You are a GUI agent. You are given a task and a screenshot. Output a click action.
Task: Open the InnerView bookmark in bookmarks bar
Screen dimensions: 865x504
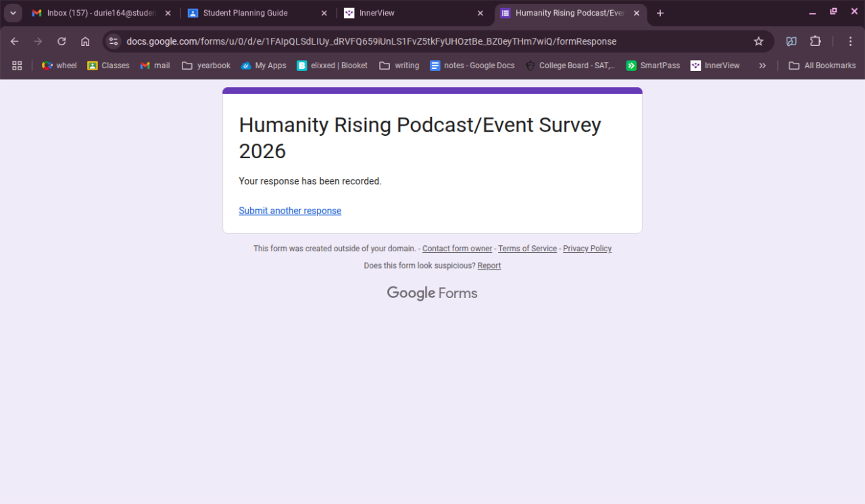[x=715, y=66]
